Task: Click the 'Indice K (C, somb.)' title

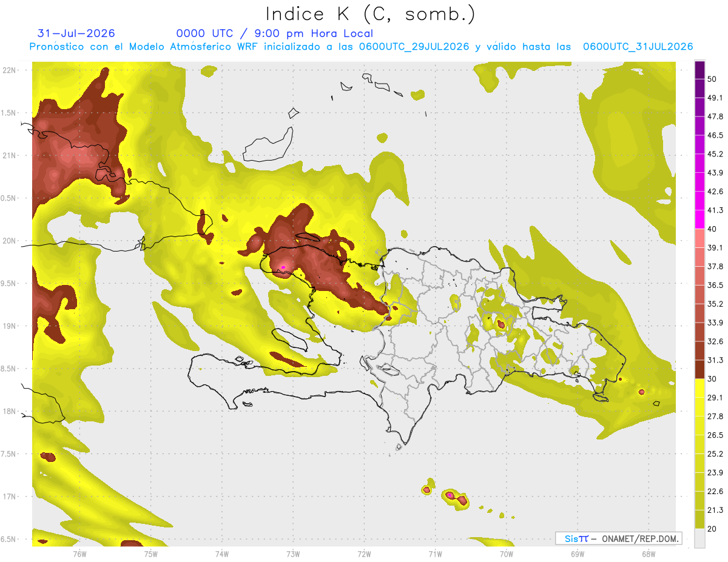Action: [371, 13]
